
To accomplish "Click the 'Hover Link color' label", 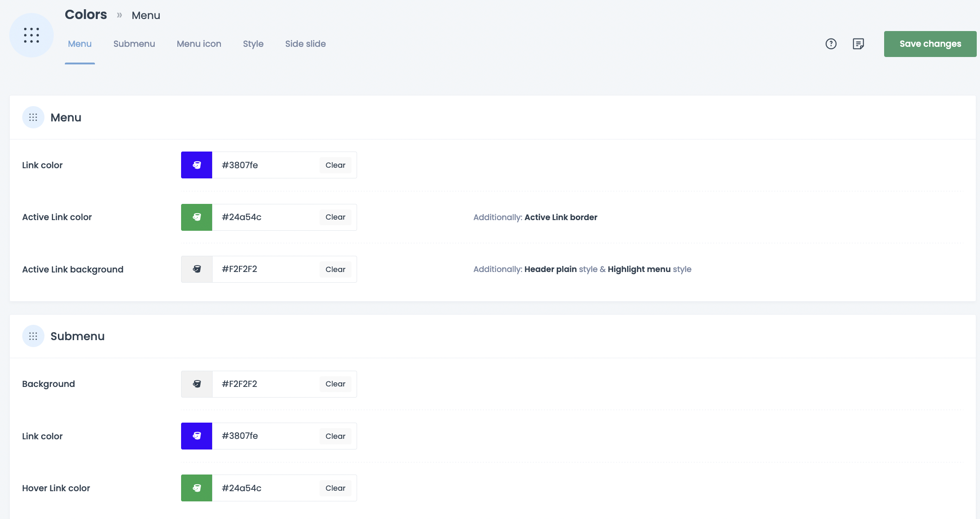I will pyautogui.click(x=56, y=488).
